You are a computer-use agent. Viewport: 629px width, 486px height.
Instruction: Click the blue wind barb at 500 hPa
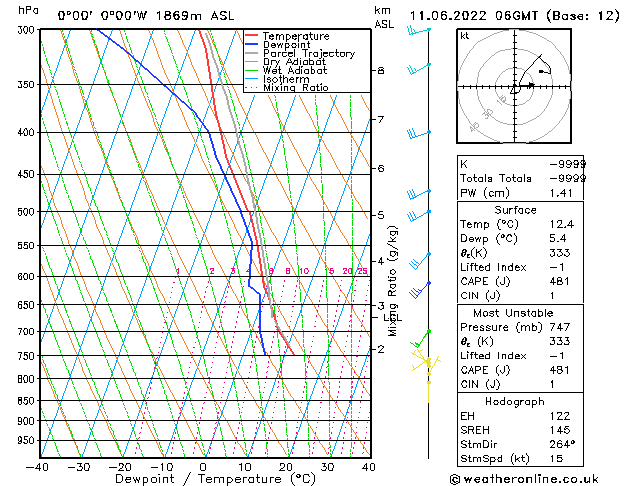[419, 216]
